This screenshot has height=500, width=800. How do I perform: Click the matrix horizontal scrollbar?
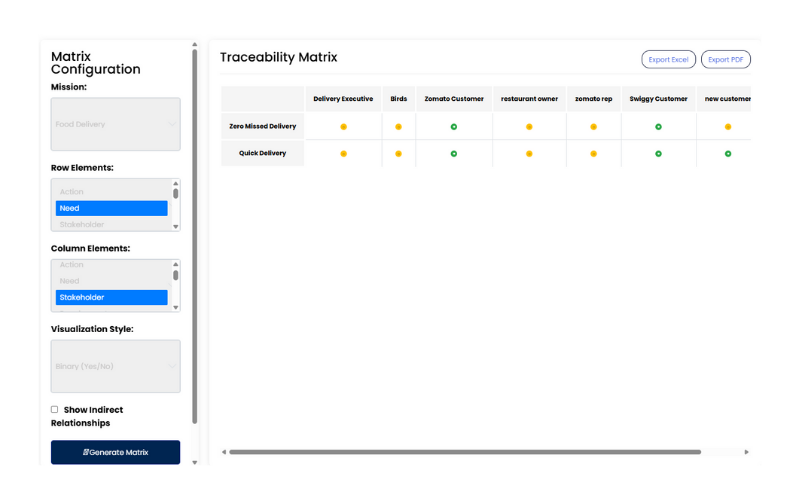[x=465, y=452]
